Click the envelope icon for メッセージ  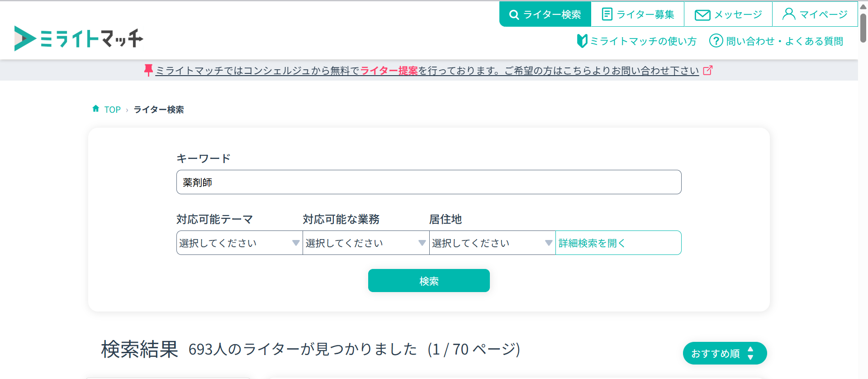pyautogui.click(x=702, y=15)
